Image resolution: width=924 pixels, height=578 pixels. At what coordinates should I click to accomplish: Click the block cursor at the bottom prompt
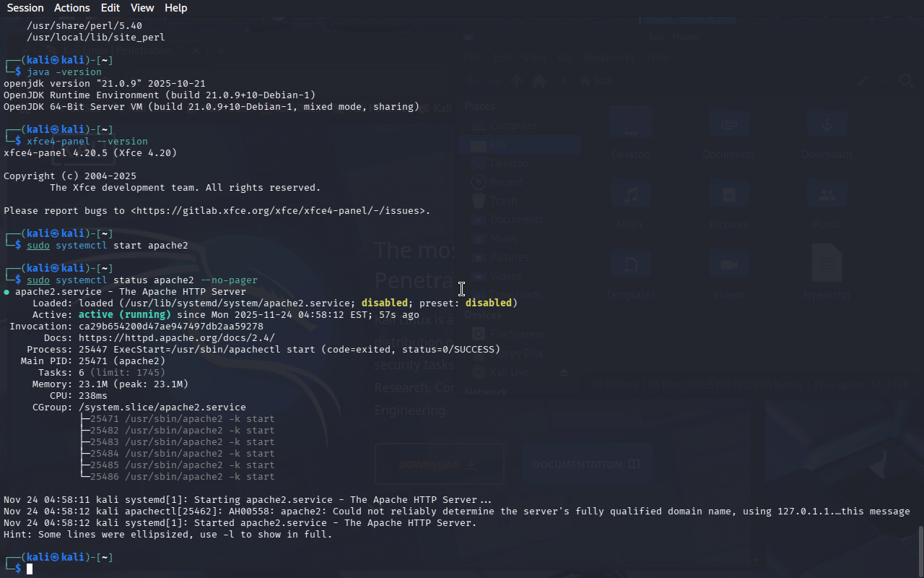pyautogui.click(x=30, y=569)
